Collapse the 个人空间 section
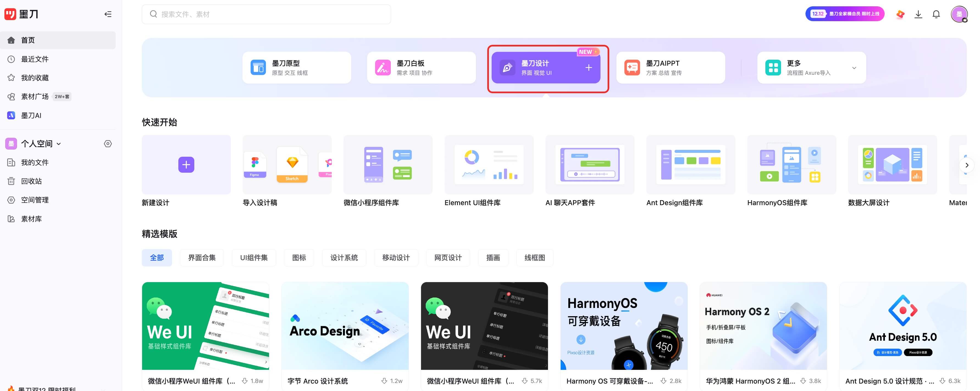The width and height of the screenshot is (980, 391). pos(59,144)
